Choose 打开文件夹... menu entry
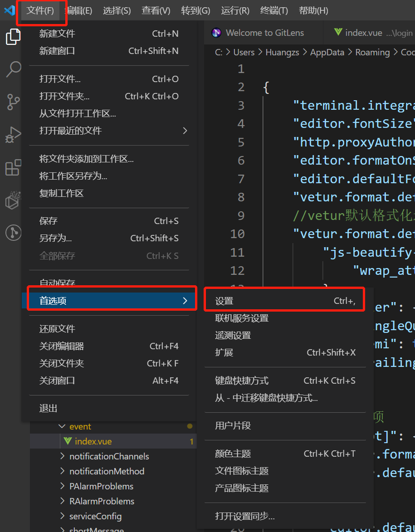The width and height of the screenshot is (415, 532). coord(109,96)
